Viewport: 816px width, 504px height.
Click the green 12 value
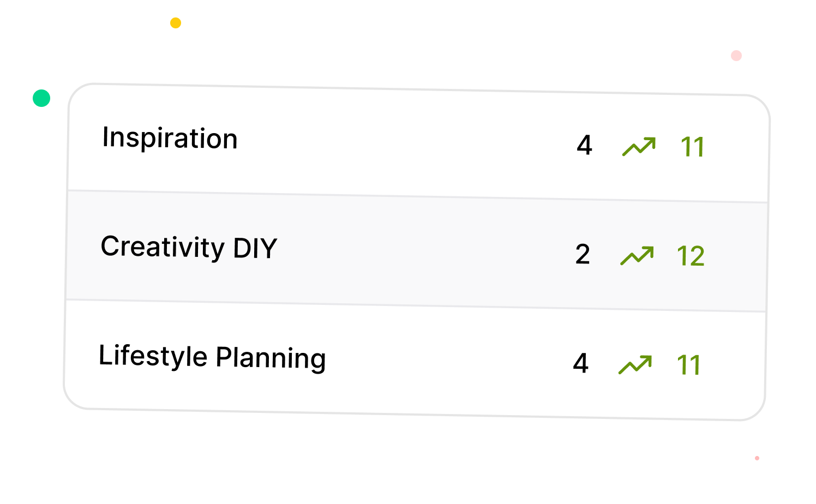click(x=691, y=256)
